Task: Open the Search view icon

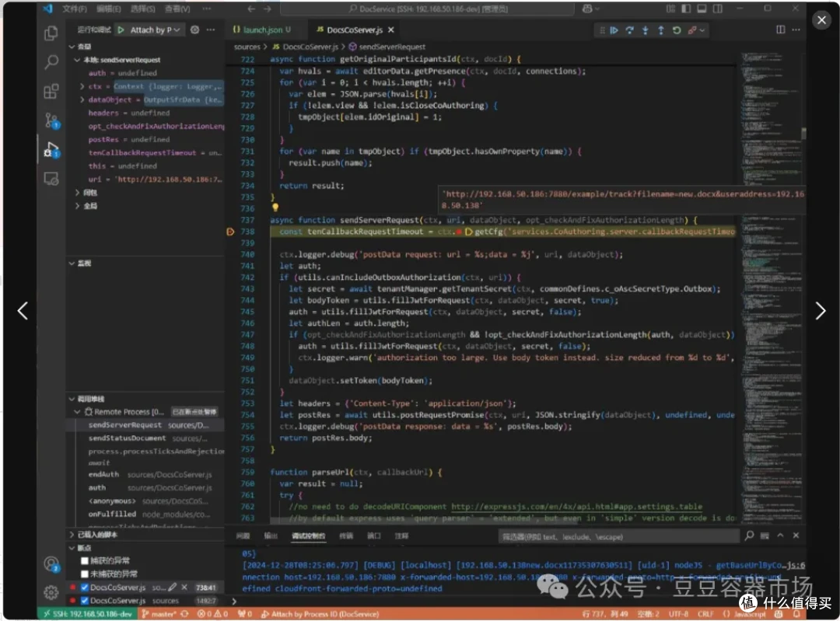Action: (x=51, y=62)
